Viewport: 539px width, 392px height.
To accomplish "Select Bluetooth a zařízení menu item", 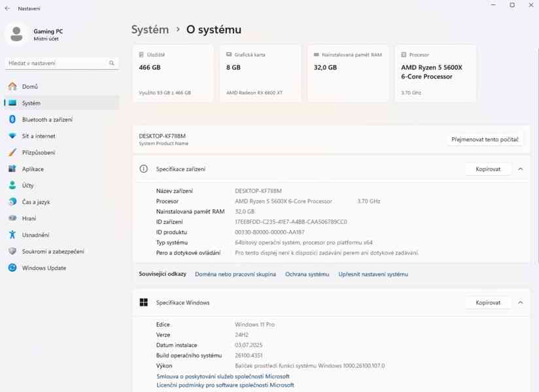I will click(x=62, y=120).
